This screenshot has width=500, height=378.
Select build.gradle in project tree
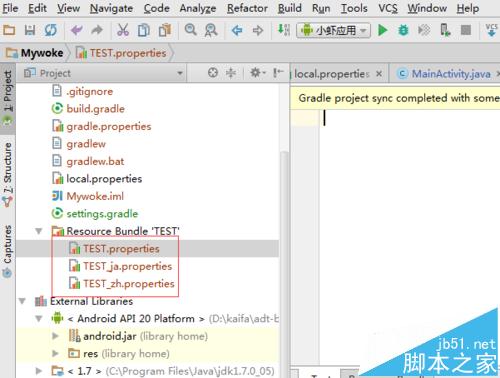click(88, 109)
